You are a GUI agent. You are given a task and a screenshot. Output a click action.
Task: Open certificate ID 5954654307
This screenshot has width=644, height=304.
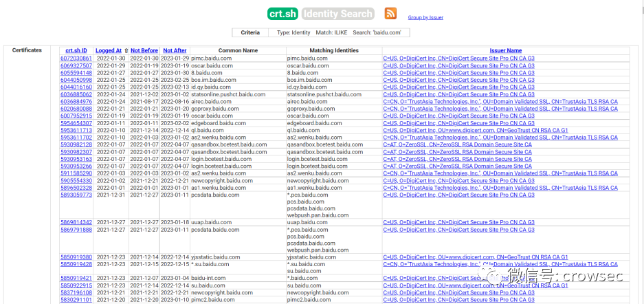[76, 123]
